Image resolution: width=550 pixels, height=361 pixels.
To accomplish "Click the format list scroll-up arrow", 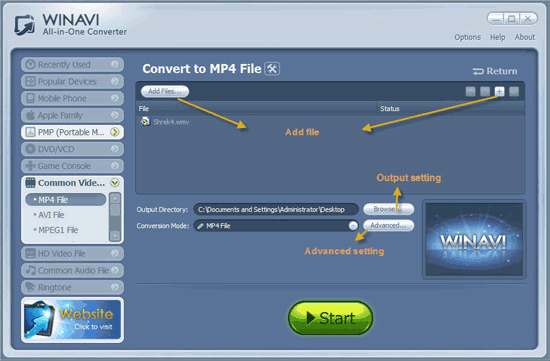I will pyautogui.click(x=115, y=198).
